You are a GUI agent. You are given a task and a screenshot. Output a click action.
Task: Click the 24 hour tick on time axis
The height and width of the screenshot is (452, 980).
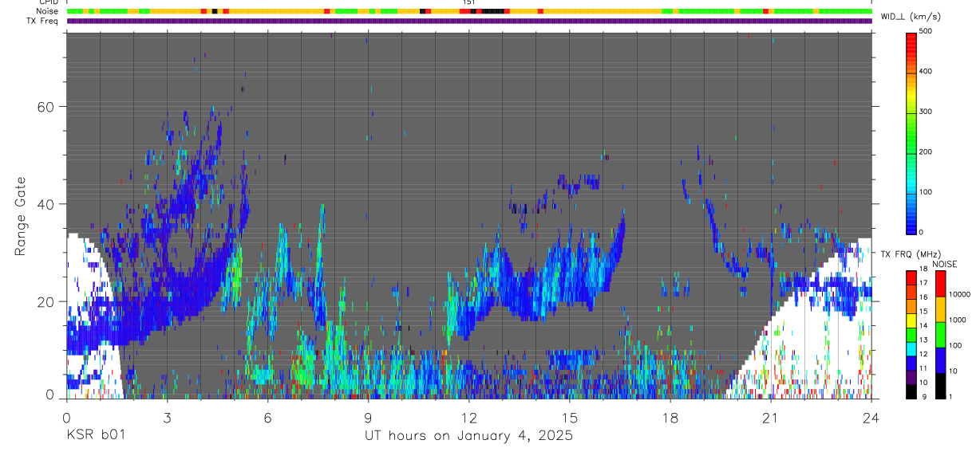point(871,417)
